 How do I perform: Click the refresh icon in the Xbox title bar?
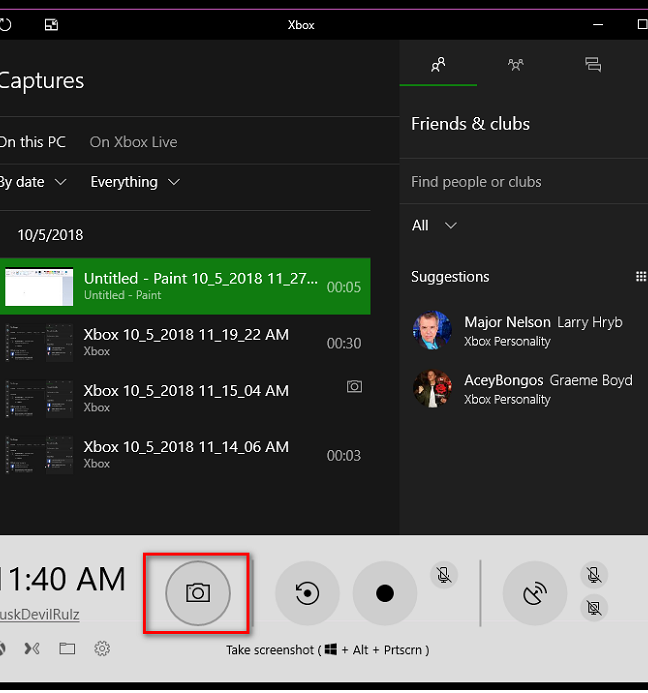pos(5,25)
